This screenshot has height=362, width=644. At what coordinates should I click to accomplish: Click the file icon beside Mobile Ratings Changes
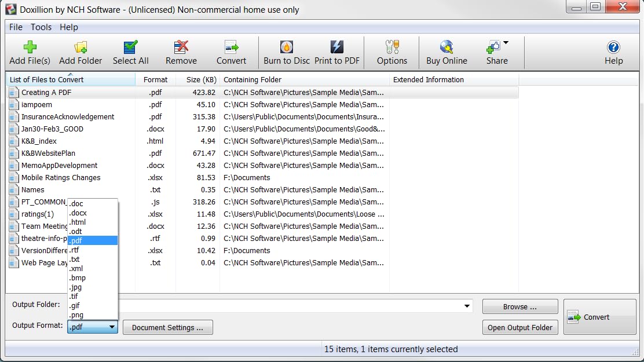[x=13, y=177]
